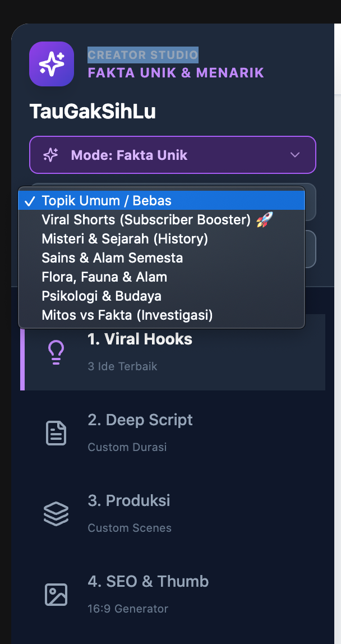The width and height of the screenshot is (341, 644).
Task: Choose Viral Shorts (Subscriber Booster) option
Action: (162, 220)
